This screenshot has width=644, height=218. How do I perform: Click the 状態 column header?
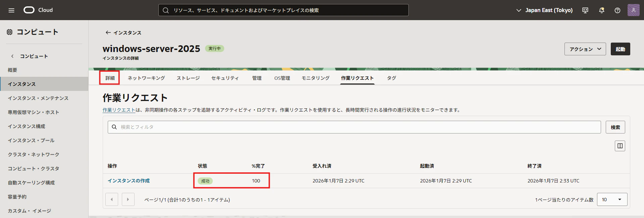(202, 166)
